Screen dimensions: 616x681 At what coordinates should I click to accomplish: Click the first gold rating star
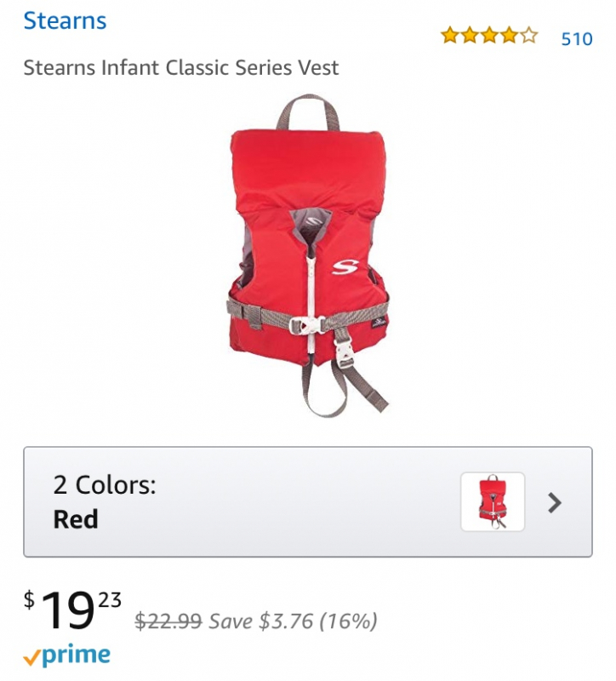(450, 35)
